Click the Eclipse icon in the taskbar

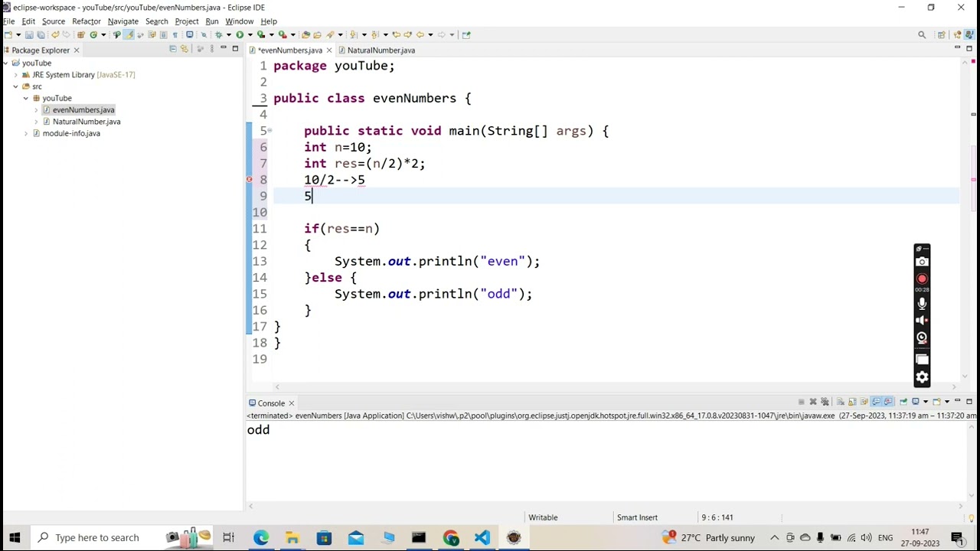click(513, 537)
